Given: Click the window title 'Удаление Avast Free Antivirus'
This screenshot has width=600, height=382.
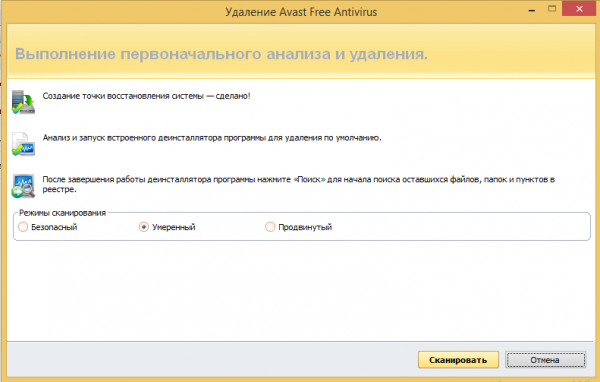Looking at the screenshot, I should click(x=301, y=12).
